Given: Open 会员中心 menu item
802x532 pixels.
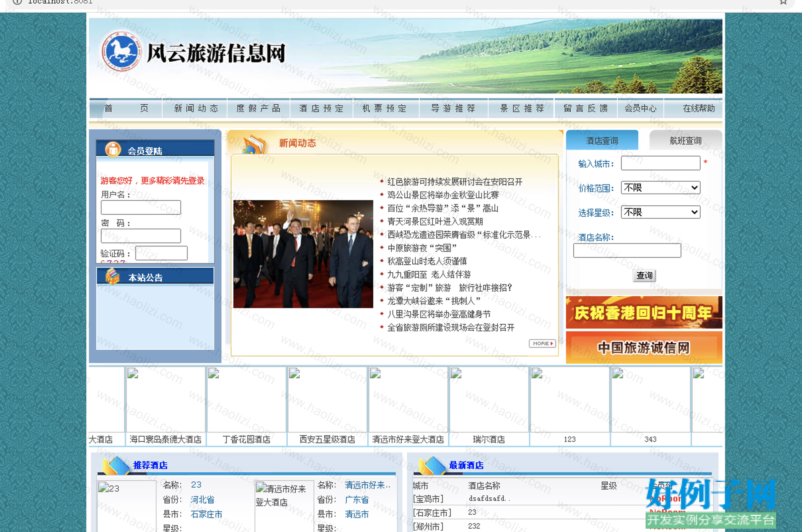Looking at the screenshot, I should tap(641, 108).
